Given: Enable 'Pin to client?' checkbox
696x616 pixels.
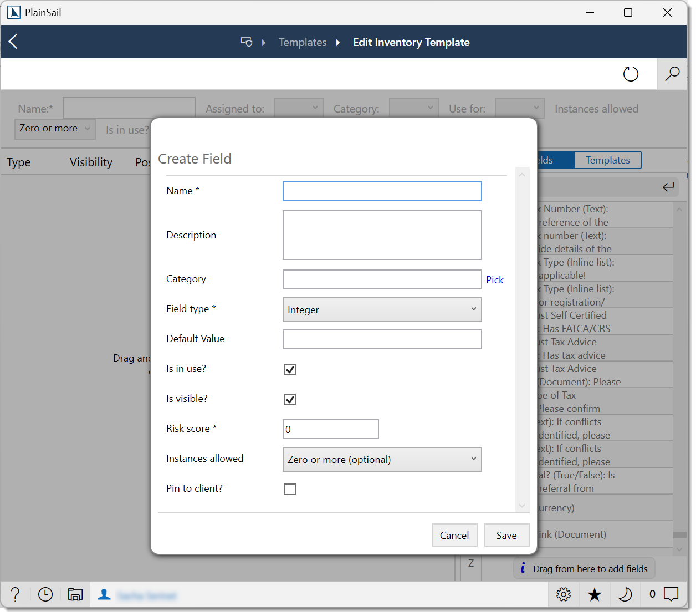Looking at the screenshot, I should 290,490.
